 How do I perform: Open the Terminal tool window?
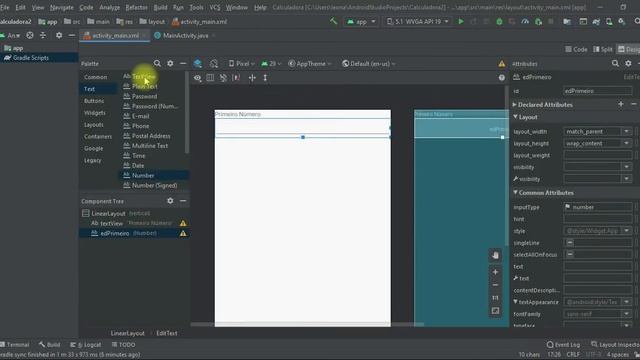15,344
